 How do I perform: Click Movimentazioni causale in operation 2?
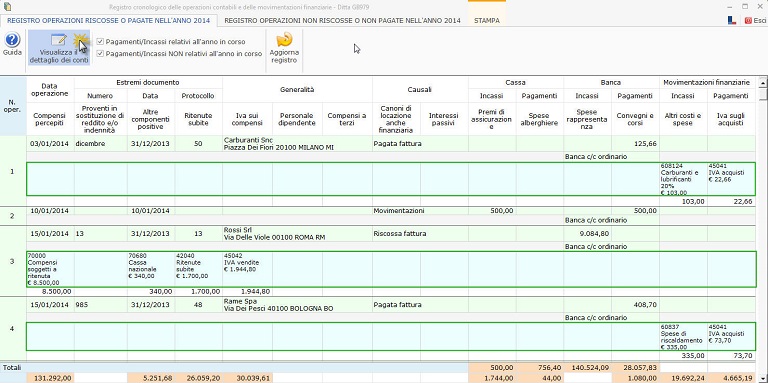(x=420, y=211)
